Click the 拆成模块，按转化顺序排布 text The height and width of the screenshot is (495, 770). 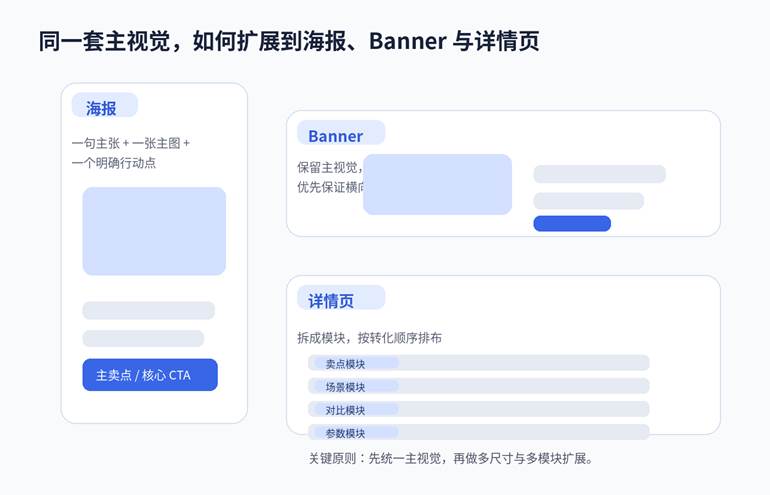tap(369, 338)
